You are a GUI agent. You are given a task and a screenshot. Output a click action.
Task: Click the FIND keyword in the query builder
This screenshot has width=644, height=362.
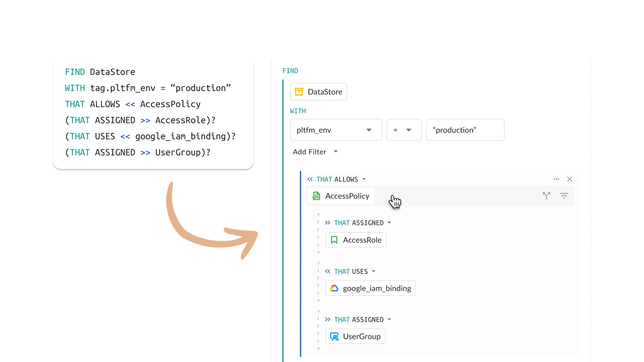290,71
